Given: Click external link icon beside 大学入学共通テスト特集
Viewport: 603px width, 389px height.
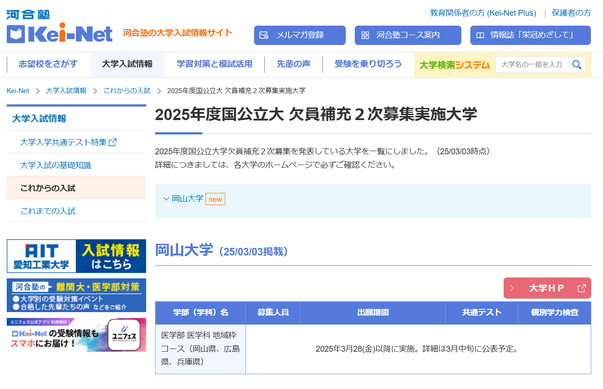Looking at the screenshot, I should 112,143.
